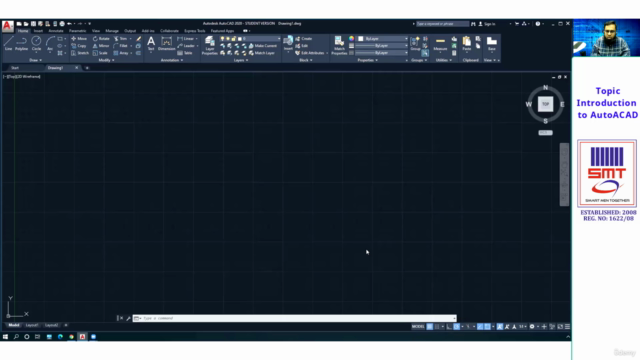The image size is (640, 360).
Task: Expand the Block panel
Action: 306,60
